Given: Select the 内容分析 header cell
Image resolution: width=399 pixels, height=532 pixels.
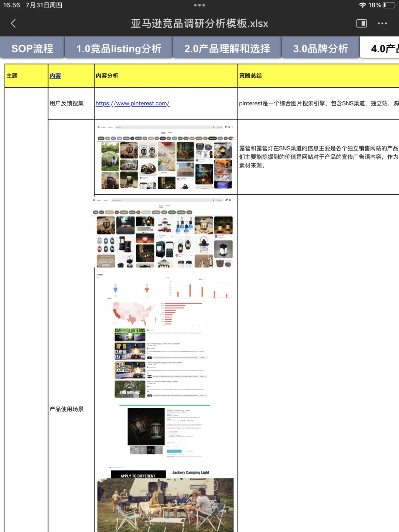Looking at the screenshot, I should (166, 76).
